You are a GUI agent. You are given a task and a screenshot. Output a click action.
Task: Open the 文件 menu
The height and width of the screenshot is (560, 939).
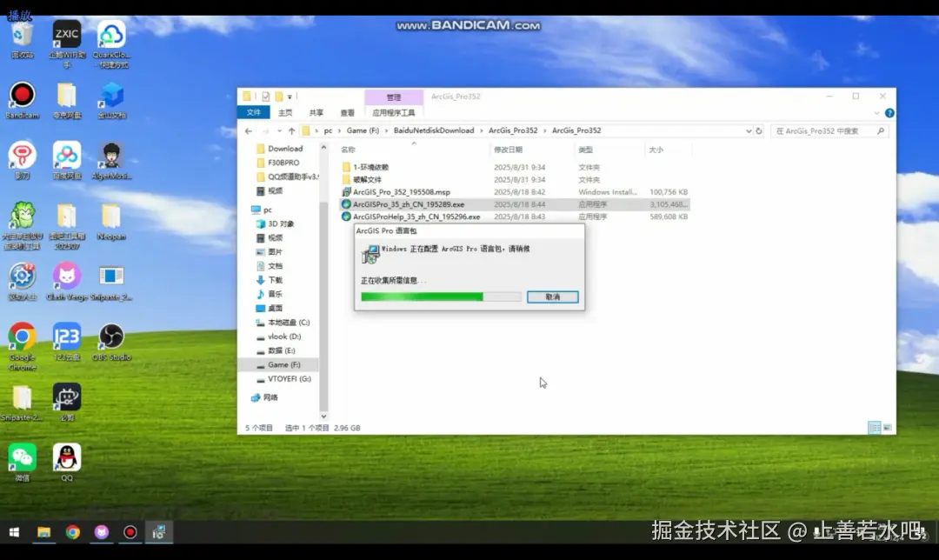pyautogui.click(x=253, y=113)
